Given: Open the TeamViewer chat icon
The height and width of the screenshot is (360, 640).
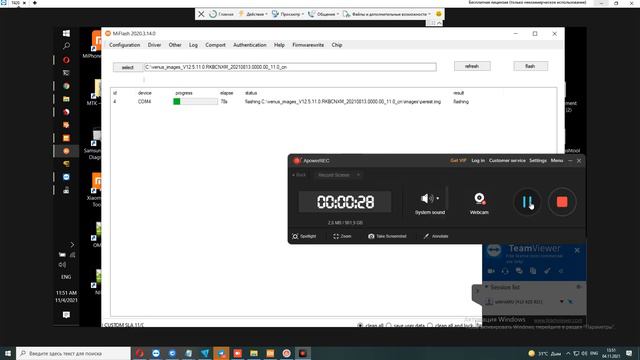Looking at the screenshot, I should click(x=519, y=271).
